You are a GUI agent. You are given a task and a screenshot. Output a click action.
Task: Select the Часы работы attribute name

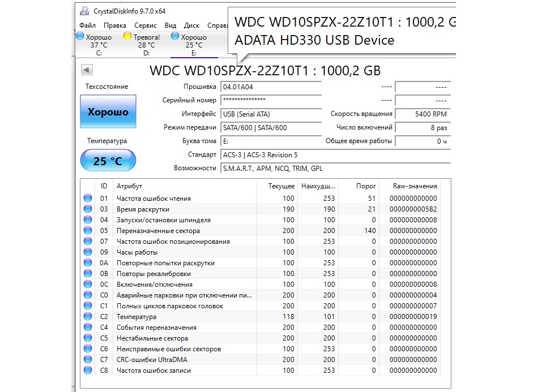137,252
